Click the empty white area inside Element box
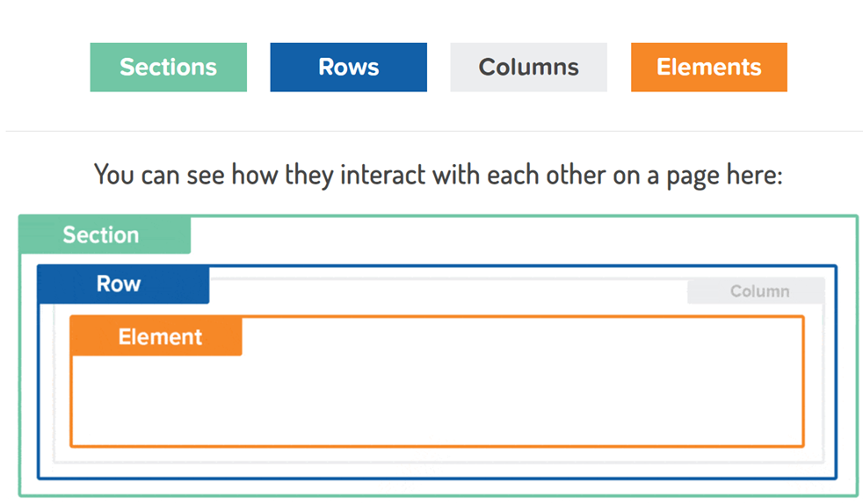Viewport: 863px width, 504px height. [x=438, y=401]
